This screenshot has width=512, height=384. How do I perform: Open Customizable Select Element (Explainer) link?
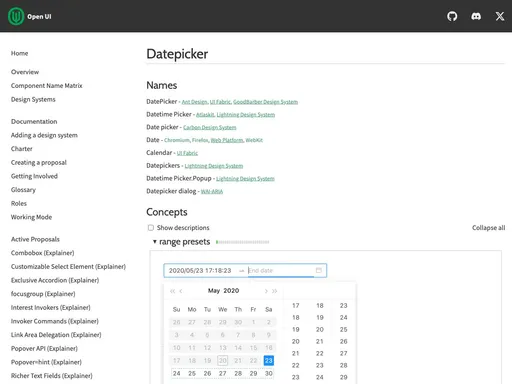68,266
